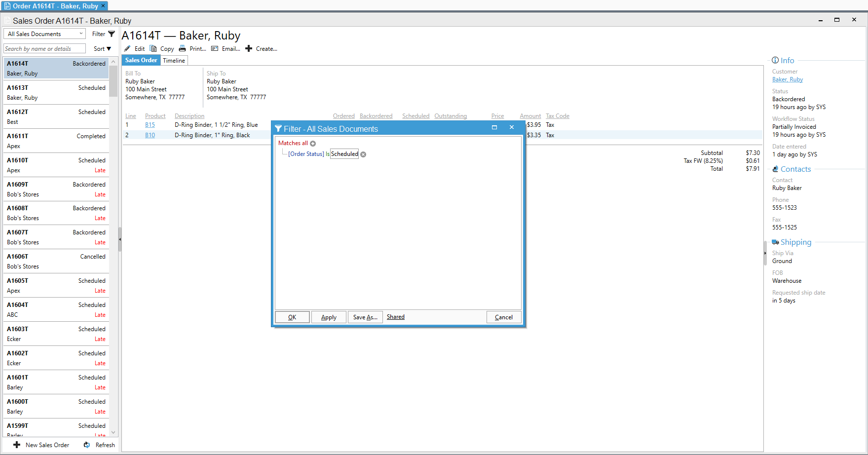Screen dimensions: 868x455
Task: Click the Copy document icon
Action: coord(153,48)
